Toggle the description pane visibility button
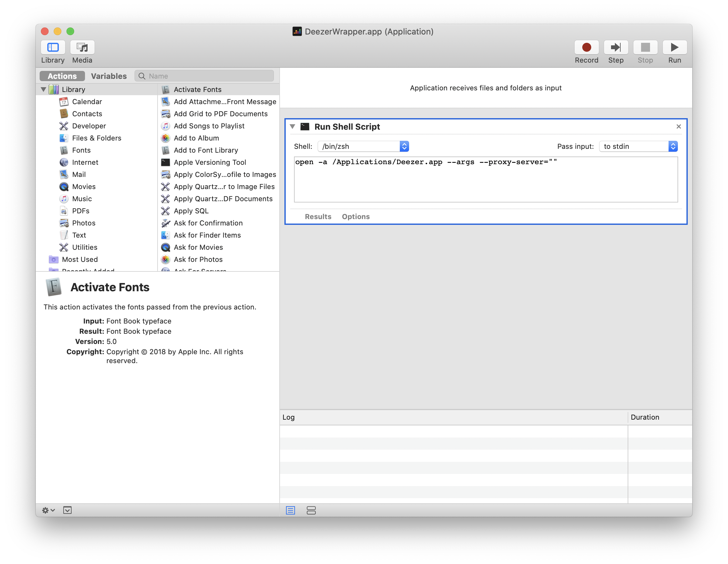Image resolution: width=728 pixels, height=564 pixels. point(67,510)
